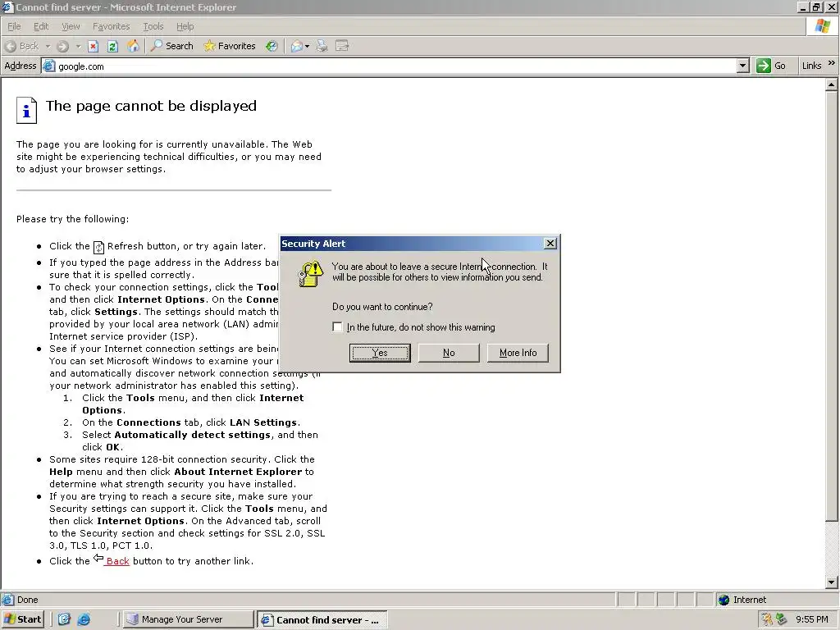The width and height of the screenshot is (840, 630).
Task: Open the View menu
Action: 71,26
